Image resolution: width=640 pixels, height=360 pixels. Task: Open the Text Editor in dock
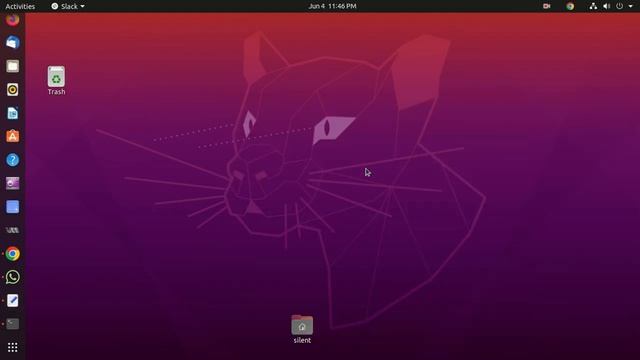click(x=12, y=301)
